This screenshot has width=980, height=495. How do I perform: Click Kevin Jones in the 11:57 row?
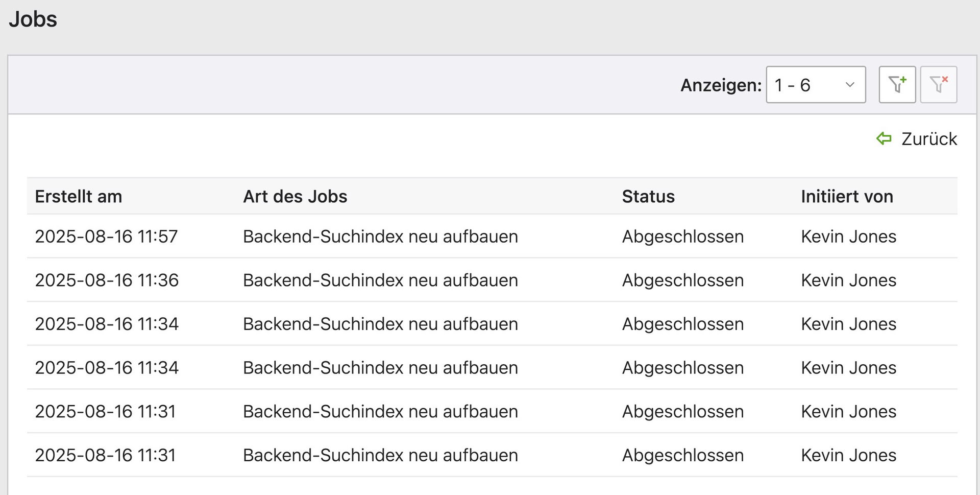click(848, 237)
